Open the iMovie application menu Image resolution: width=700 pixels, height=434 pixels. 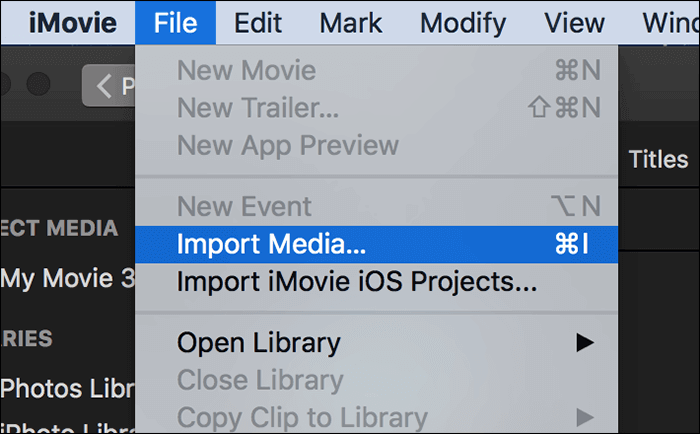pos(72,22)
